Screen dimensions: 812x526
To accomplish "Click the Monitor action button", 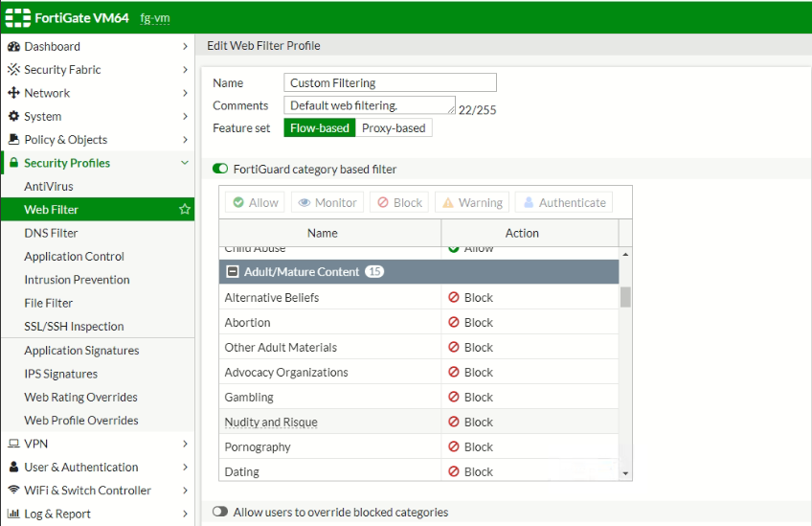I will pos(327,202).
